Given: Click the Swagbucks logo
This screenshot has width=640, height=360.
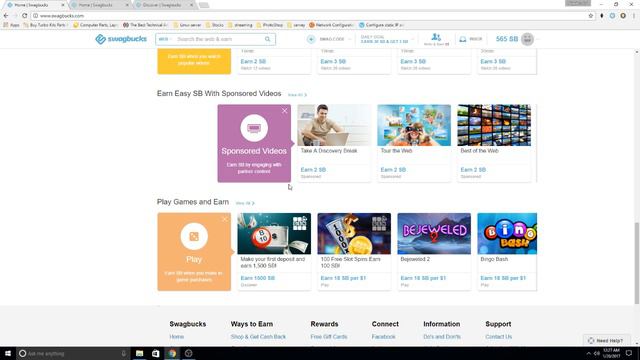Looking at the screenshot, I should 121,39.
